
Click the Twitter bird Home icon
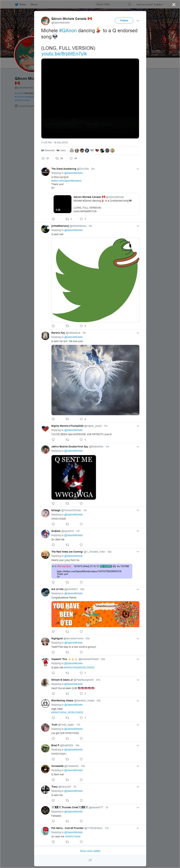point(16,4)
